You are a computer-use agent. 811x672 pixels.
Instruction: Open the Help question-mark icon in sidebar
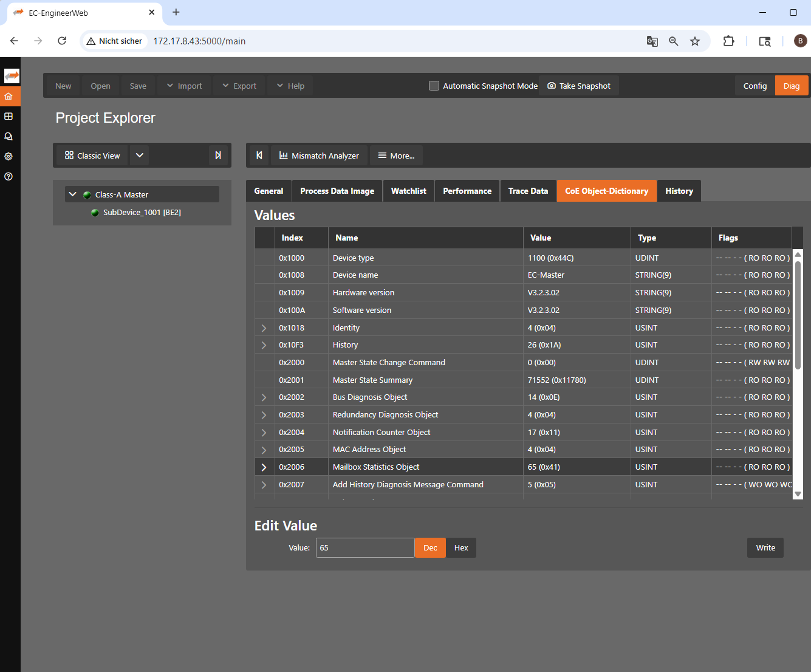(x=10, y=176)
